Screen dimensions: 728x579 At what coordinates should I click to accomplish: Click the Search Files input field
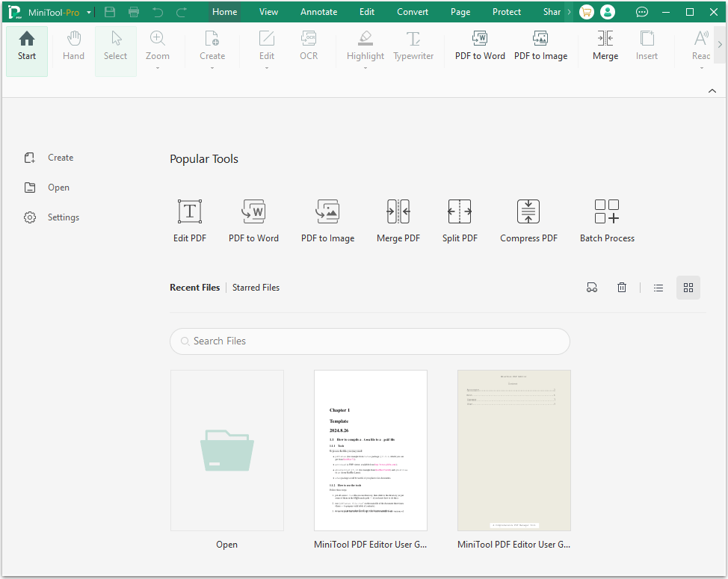[x=369, y=341]
